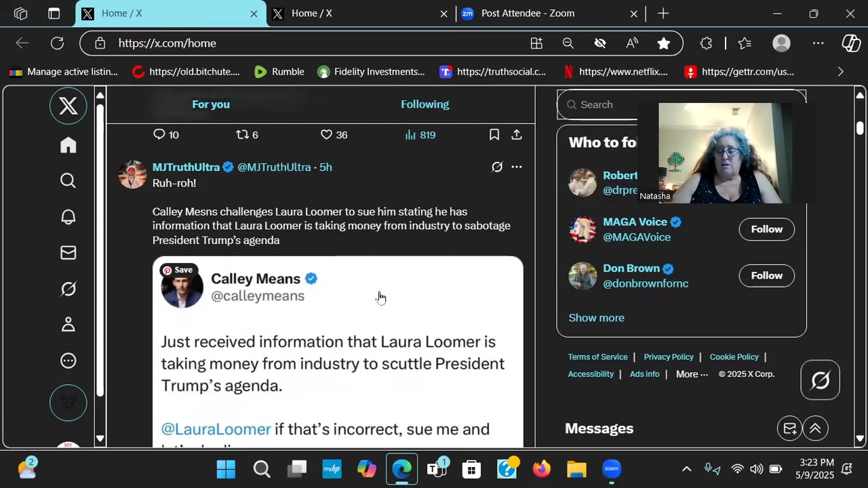The width and height of the screenshot is (868, 488).
Task: Open Explore search icon in sidebar
Action: point(68,180)
